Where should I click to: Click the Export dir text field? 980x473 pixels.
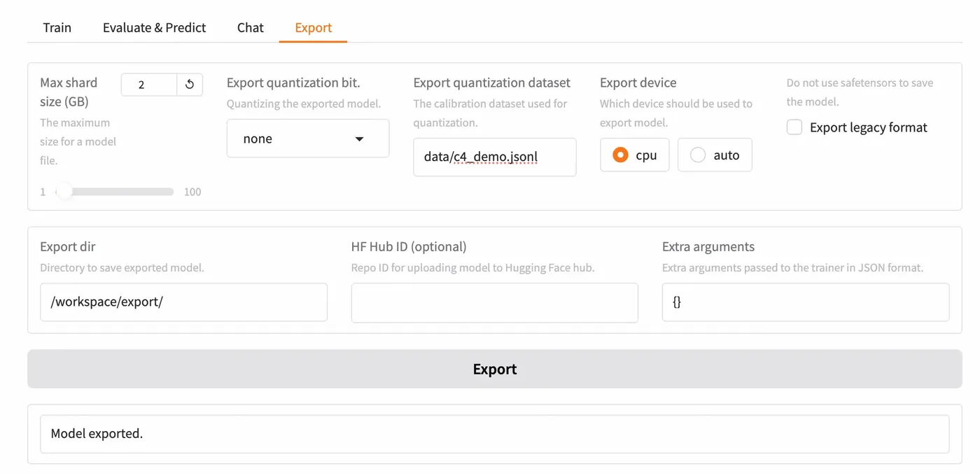coord(183,302)
